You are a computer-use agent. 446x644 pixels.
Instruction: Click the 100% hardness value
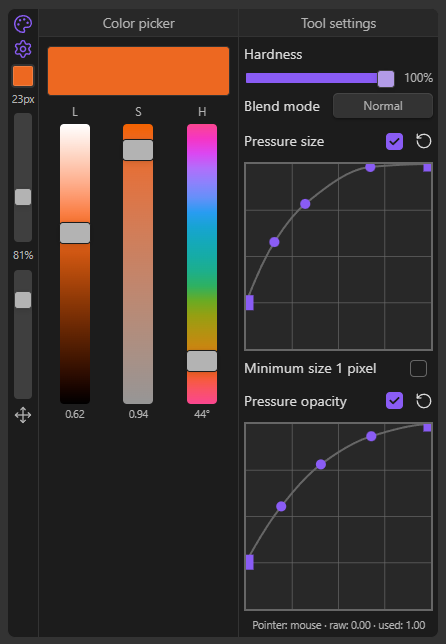tap(418, 78)
